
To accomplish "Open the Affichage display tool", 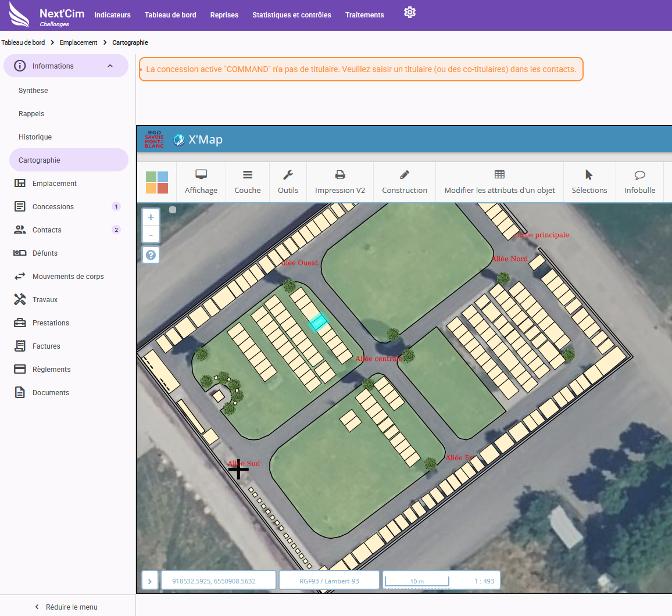I will tap(201, 182).
